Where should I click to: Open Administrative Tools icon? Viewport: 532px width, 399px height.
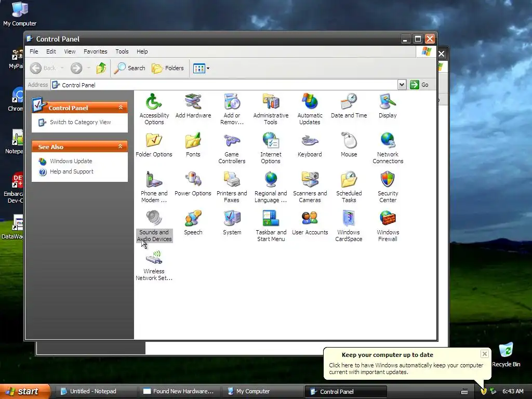coord(271,109)
